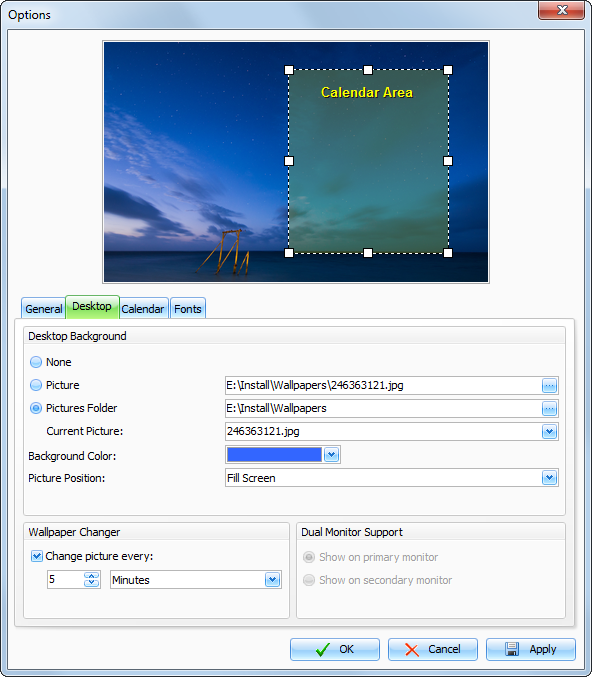
Task: Open the Fonts tab
Action: [x=188, y=309]
